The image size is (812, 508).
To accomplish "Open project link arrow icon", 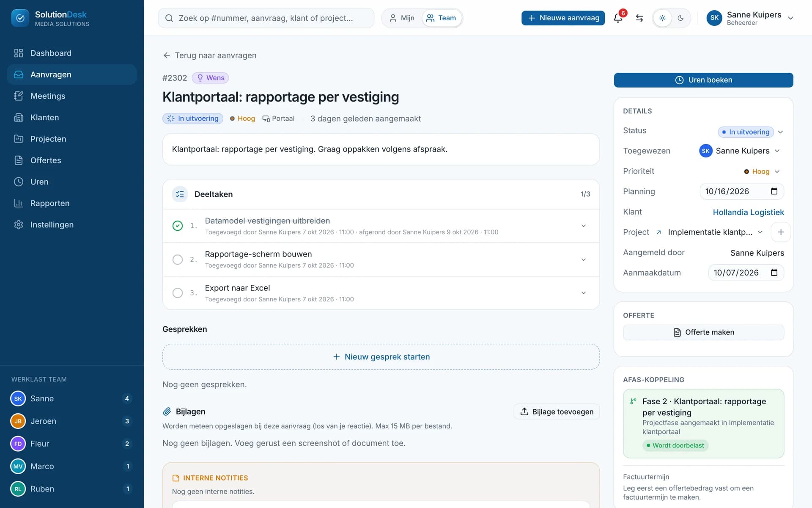I will [658, 232].
